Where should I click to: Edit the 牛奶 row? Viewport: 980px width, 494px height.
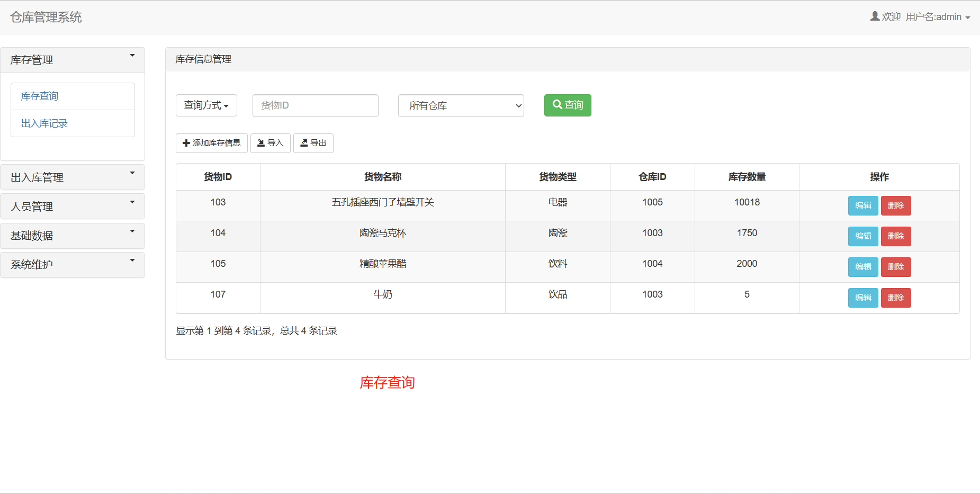pos(863,298)
